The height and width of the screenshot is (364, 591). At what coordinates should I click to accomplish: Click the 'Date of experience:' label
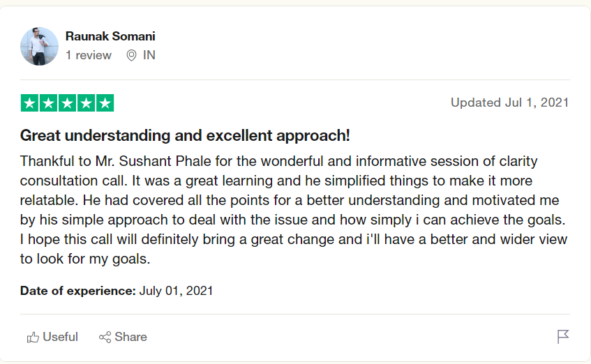(x=78, y=291)
